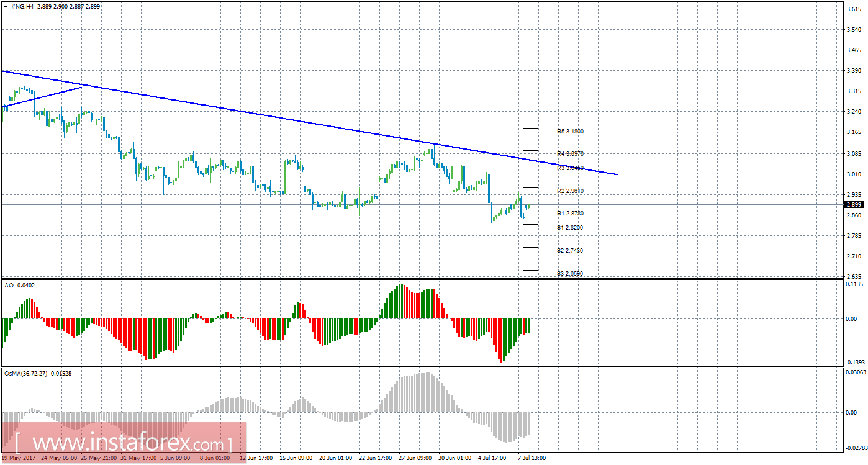Click the R4 3.0970 pivot label
The height and width of the screenshot is (465, 868).
pos(570,153)
